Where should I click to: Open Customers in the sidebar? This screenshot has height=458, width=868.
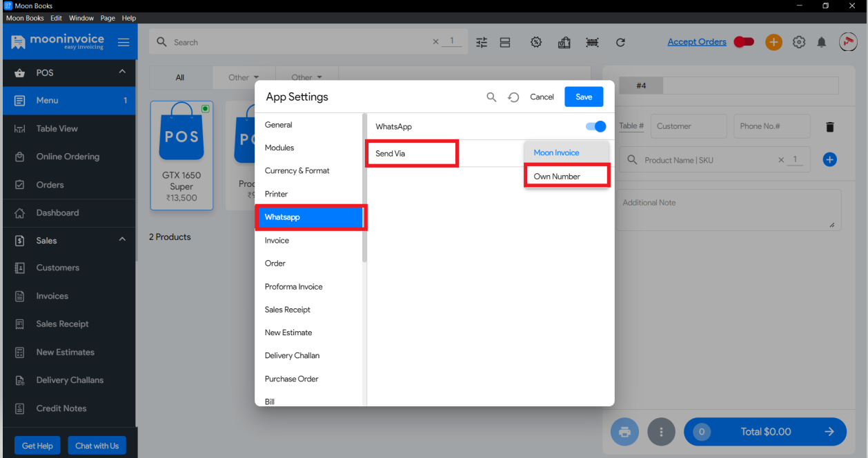[x=69, y=268]
